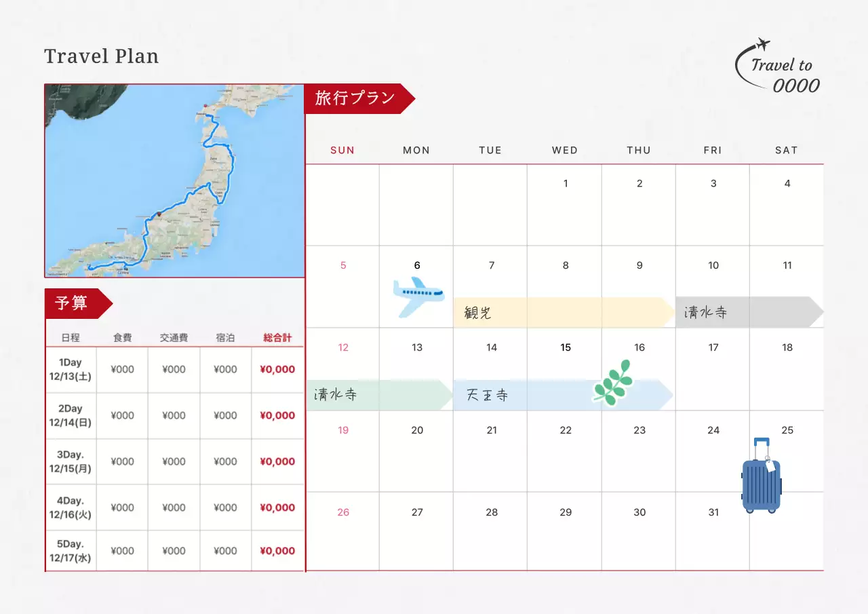Click the Travel Plan title
This screenshot has width=868, height=614.
pos(101,56)
